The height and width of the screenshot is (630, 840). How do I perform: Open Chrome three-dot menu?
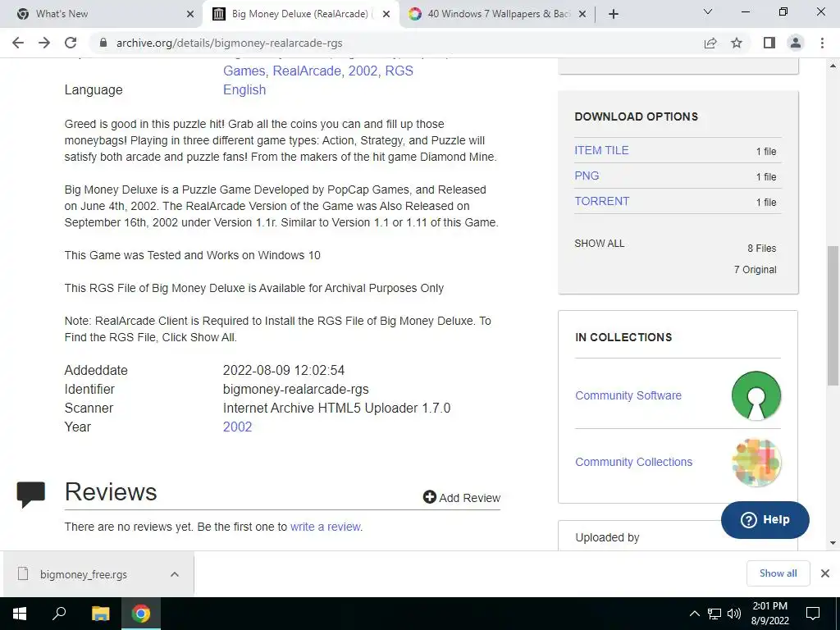822,43
